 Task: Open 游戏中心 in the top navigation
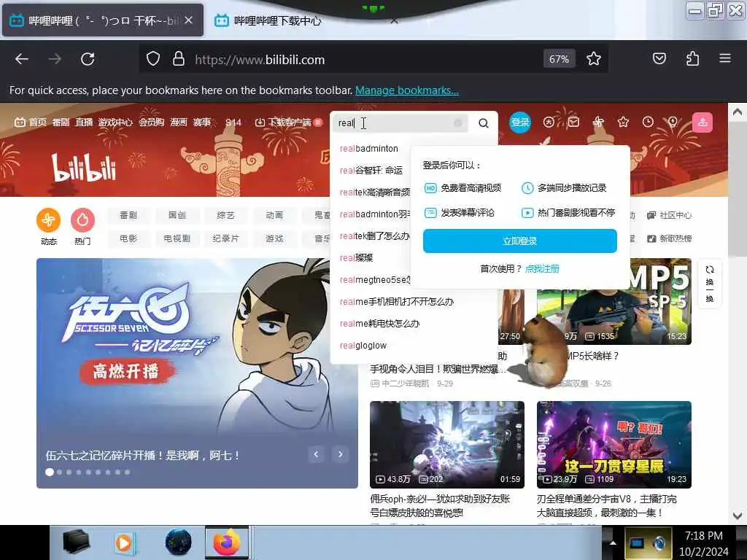(116, 122)
